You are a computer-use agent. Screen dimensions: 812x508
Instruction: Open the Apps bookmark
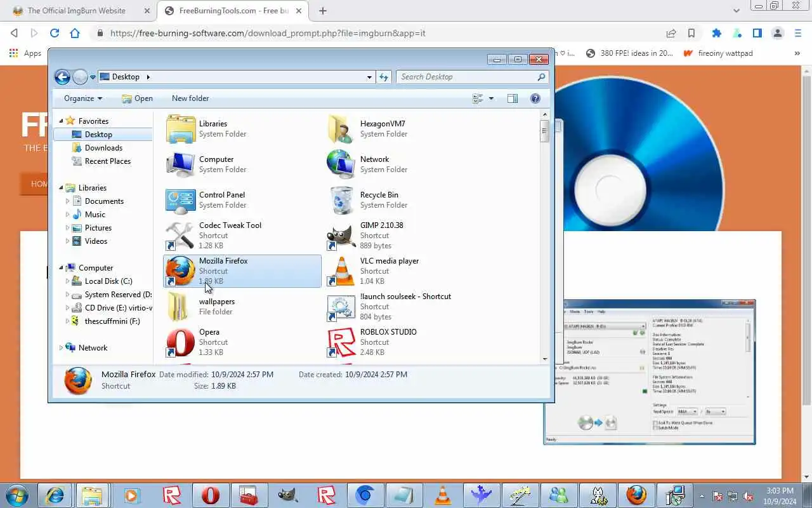(x=25, y=53)
